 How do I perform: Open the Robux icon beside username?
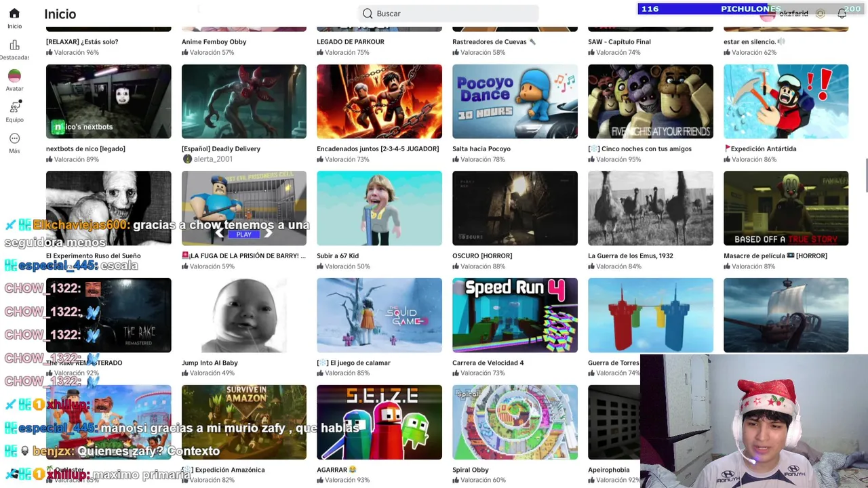tap(821, 14)
